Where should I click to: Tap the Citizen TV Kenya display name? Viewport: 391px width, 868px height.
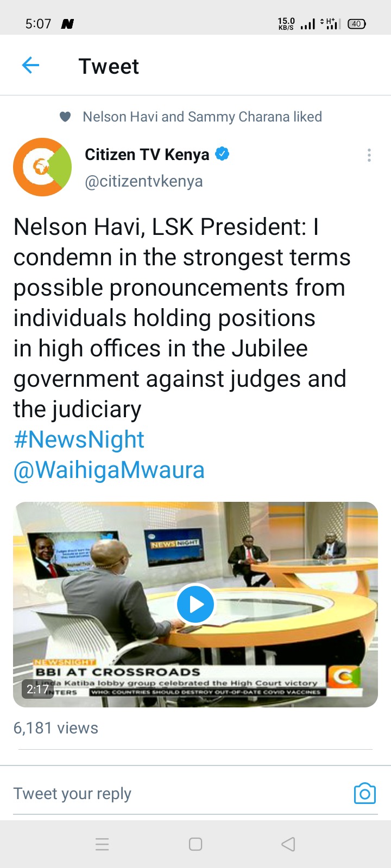click(147, 155)
